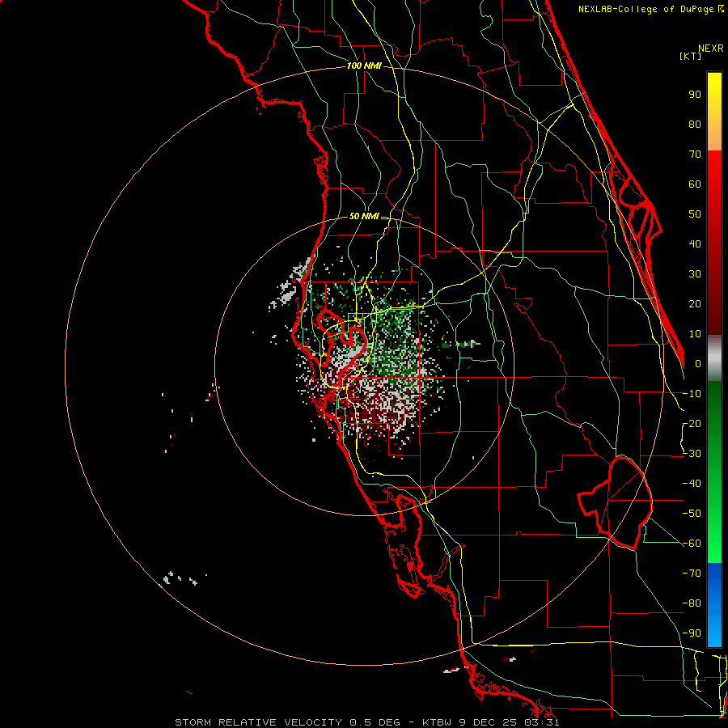Click the 80 value on the velocity scale
The width and height of the screenshot is (728, 728).
[x=695, y=124]
